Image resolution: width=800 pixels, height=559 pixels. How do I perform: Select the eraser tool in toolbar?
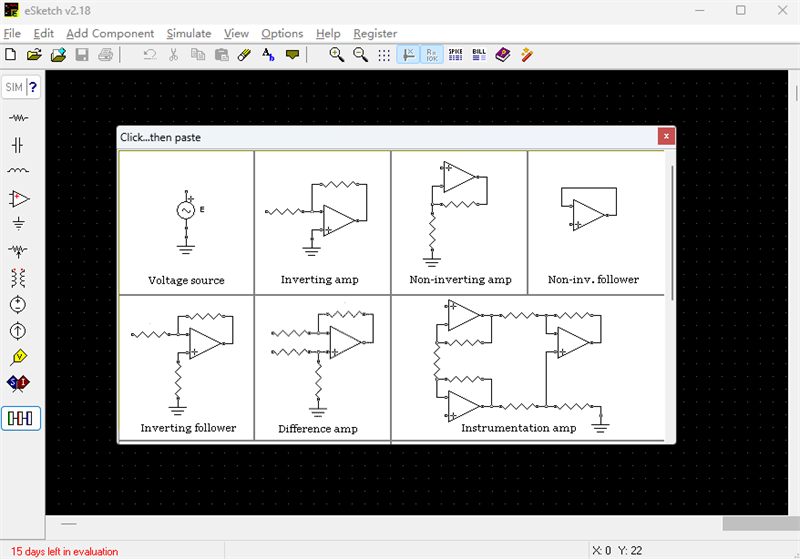coord(244,55)
